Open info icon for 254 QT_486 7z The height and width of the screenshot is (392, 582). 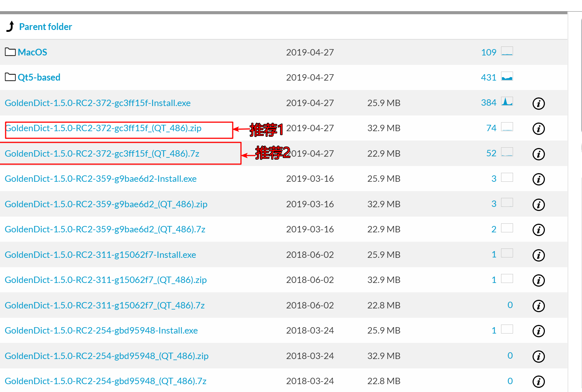point(538,382)
